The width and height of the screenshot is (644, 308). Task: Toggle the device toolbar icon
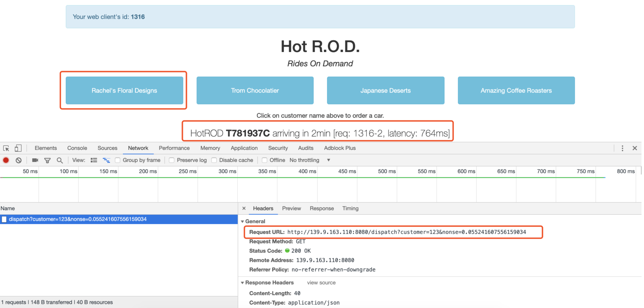[18, 148]
